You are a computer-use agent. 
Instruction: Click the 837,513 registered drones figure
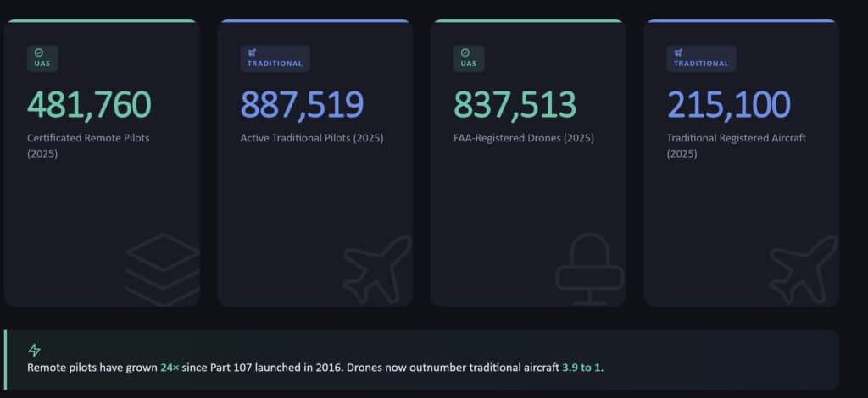point(515,104)
